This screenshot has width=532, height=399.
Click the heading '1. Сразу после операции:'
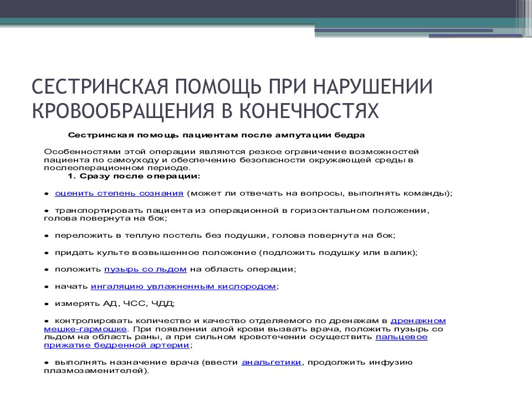(x=134, y=176)
